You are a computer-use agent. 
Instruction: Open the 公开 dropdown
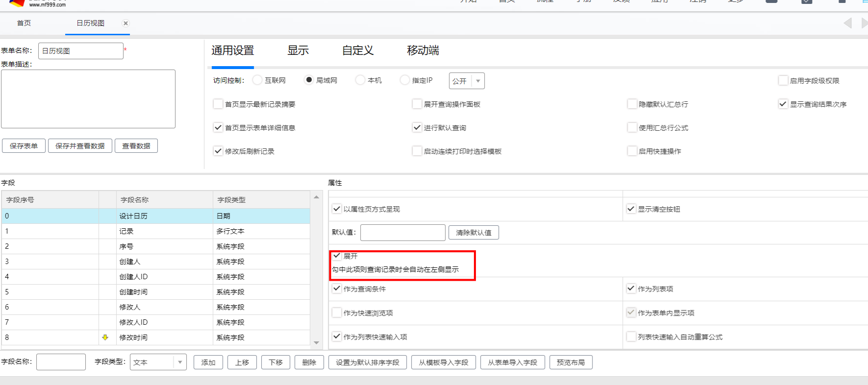[467, 81]
